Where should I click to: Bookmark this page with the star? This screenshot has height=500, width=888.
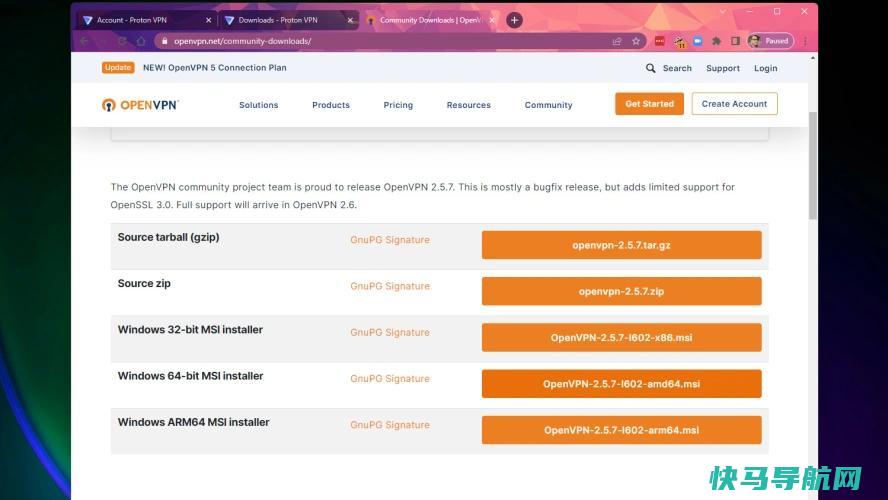click(x=636, y=41)
